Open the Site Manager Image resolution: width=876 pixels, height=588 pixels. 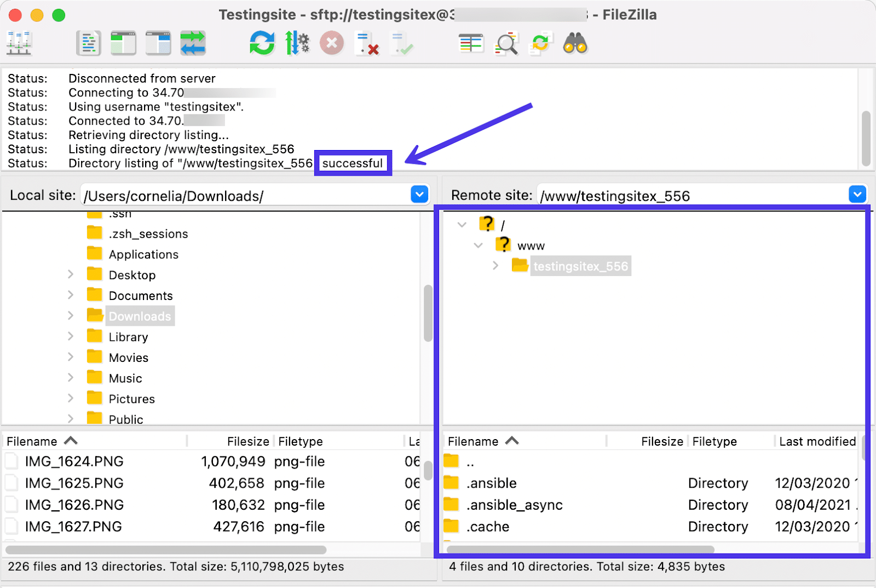(19, 43)
